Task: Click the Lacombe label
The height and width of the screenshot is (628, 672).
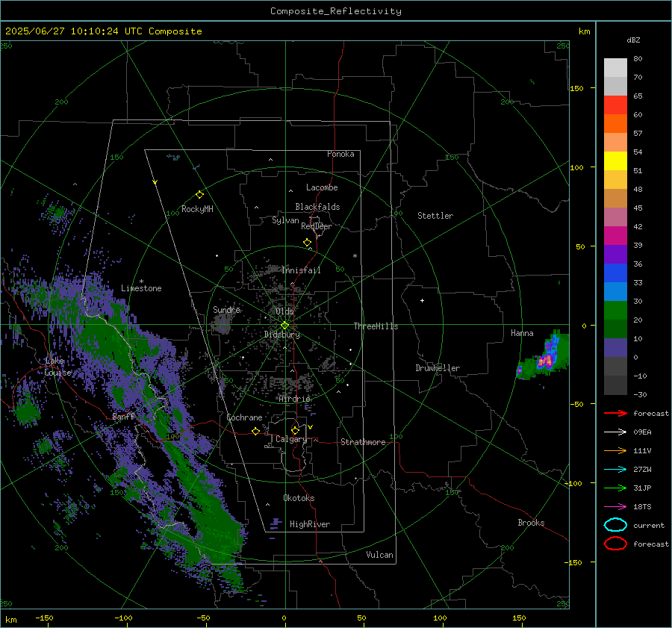Action: [322, 187]
